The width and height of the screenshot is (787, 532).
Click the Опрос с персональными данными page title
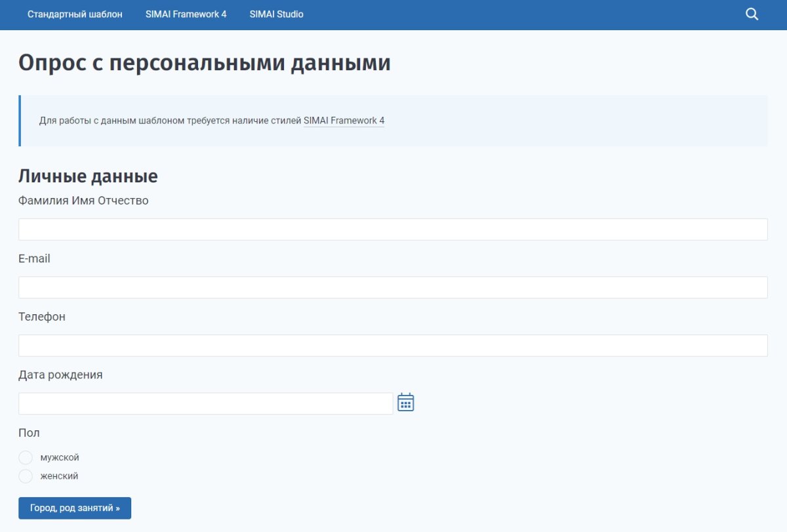(x=205, y=62)
